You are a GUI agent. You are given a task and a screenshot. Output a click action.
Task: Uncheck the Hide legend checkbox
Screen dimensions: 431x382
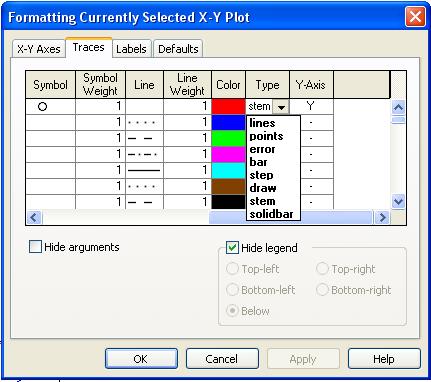[x=232, y=248]
